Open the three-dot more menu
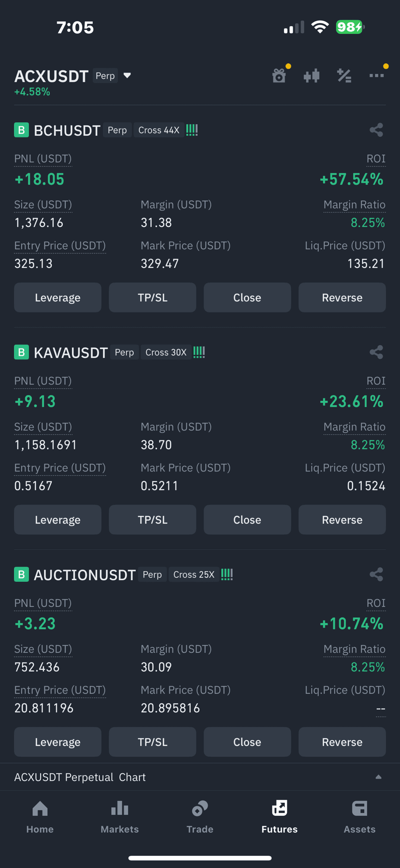Image resolution: width=400 pixels, height=868 pixels. pyautogui.click(x=376, y=75)
